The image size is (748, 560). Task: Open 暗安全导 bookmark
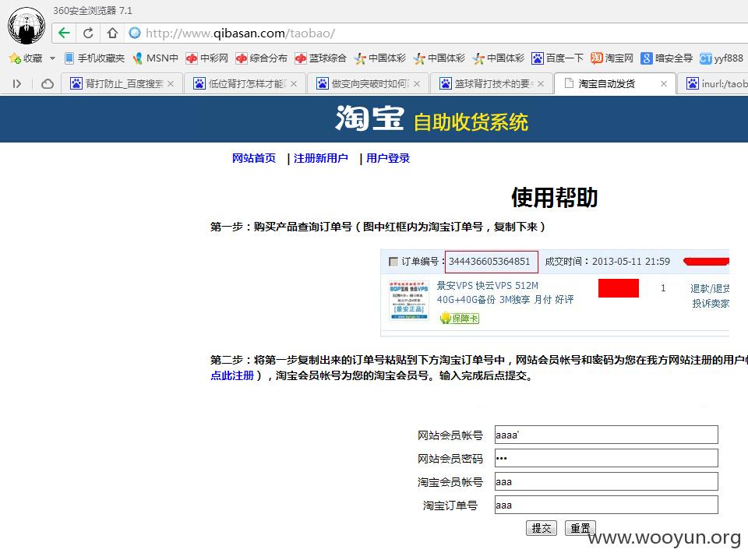click(x=666, y=58)
